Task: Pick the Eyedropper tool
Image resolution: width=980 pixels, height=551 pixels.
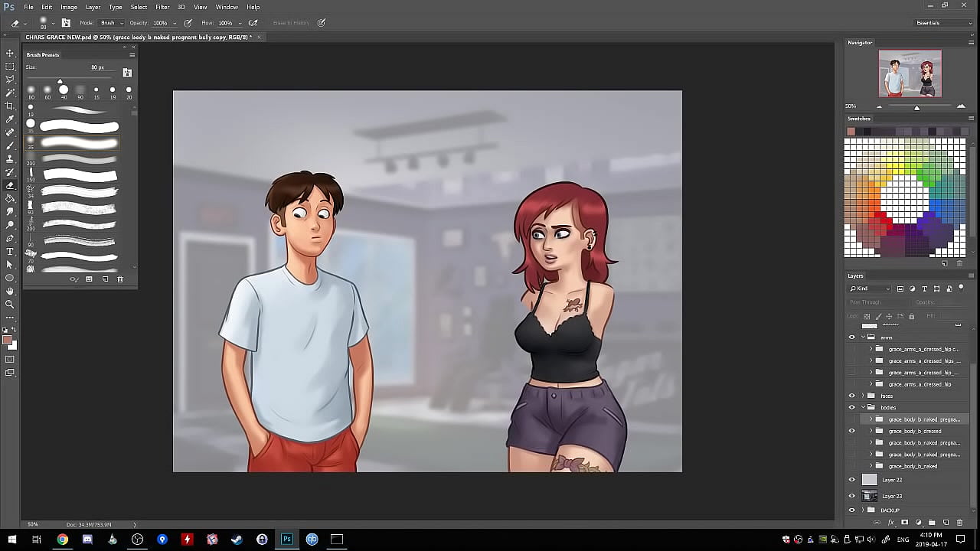Action: coord(10,119)
